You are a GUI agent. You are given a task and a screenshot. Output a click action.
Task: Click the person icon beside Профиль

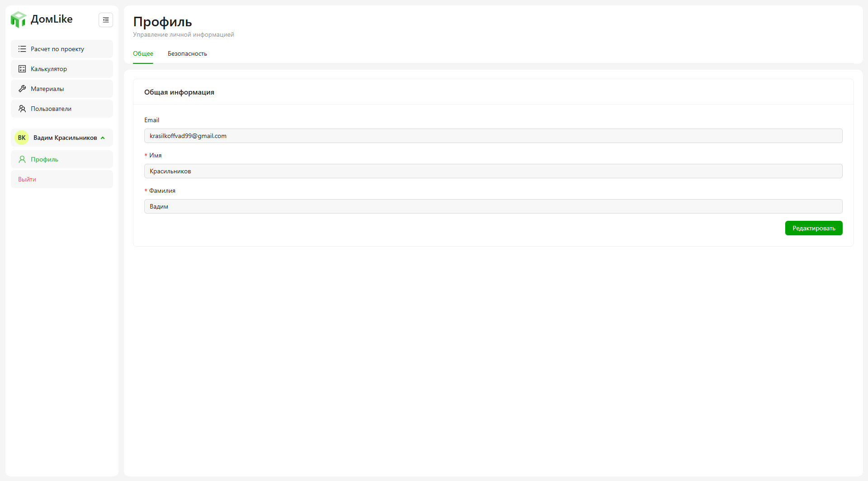(22, 159)
